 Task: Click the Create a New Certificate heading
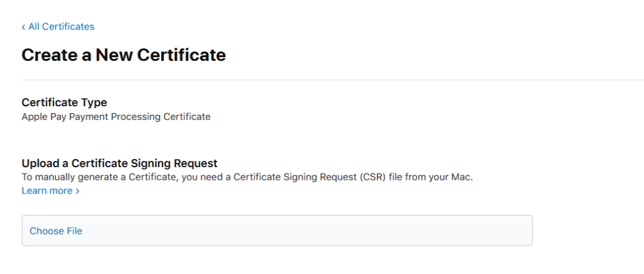(123, 55)
